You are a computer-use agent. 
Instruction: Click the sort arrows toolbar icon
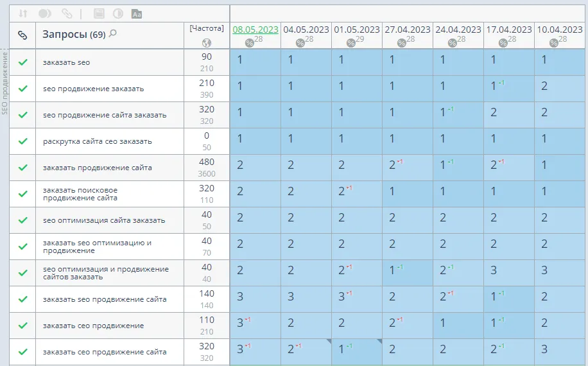tap(23, 13)
